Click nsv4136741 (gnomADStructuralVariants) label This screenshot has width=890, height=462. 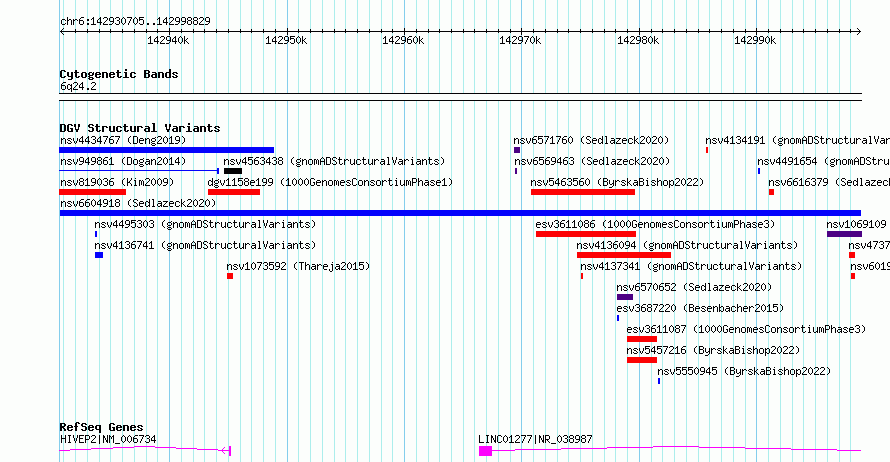[205, 245]
